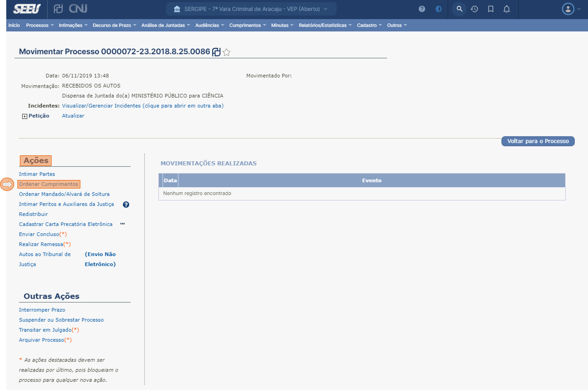
Task: Click the Redistribuir action
Action: click(33, 214)
